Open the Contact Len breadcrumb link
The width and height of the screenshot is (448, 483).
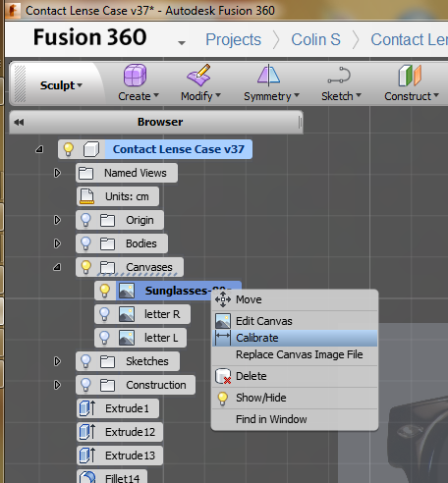coord(410,40)
